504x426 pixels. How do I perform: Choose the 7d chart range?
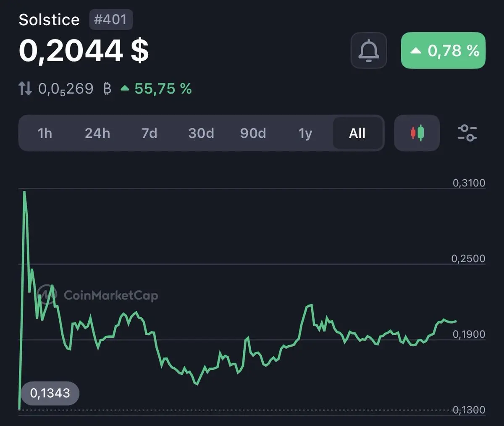tap(149, 133)
